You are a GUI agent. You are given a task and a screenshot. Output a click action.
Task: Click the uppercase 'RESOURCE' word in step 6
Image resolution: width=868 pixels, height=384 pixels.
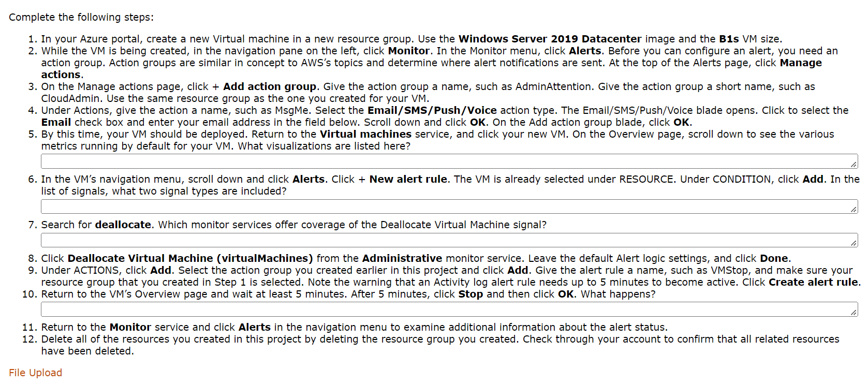coord(646,179)
